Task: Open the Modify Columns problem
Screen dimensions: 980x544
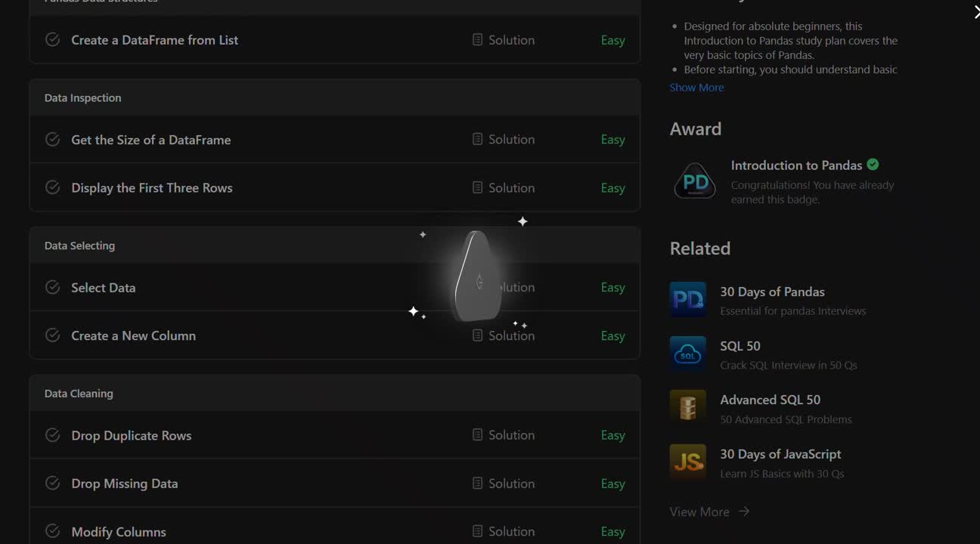Action: pyautogui.click(x=119, y=532)
